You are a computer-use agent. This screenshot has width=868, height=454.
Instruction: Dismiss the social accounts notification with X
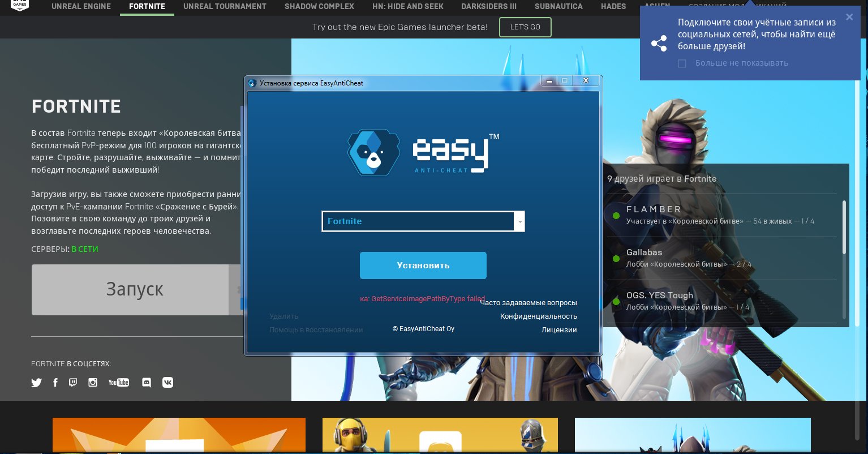pos(849,17)
